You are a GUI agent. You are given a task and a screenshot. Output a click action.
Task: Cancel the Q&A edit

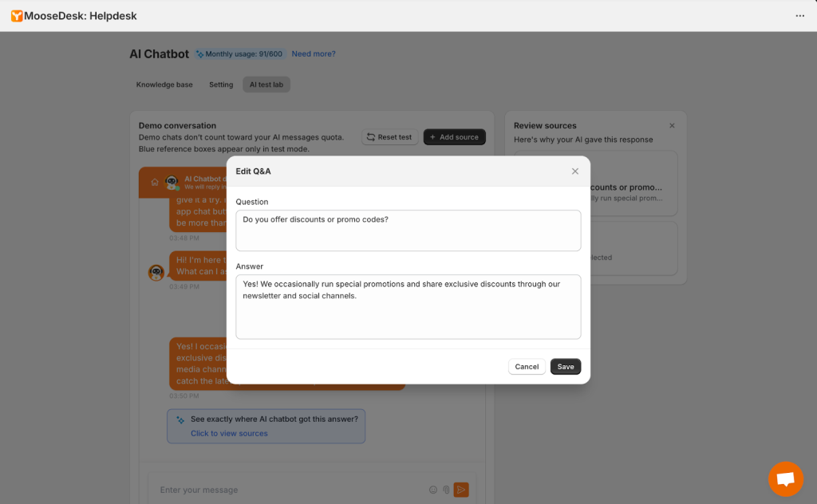pyautogui.click(x=527, y=367)
